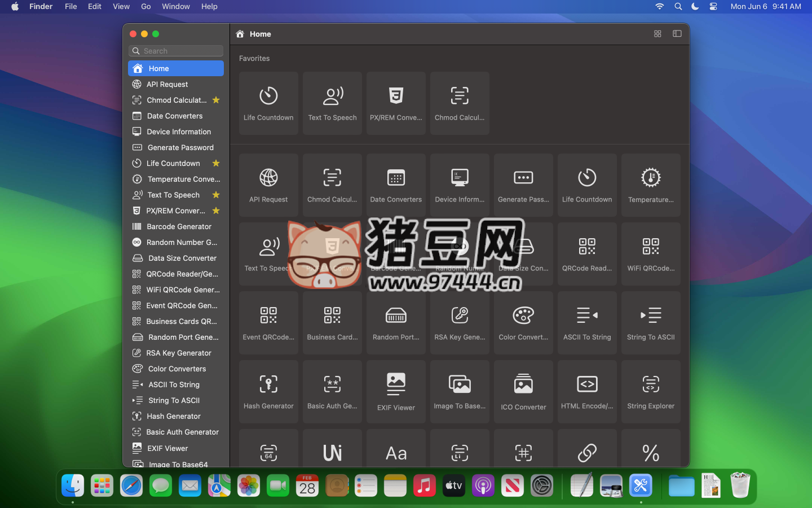Viewport: 812px width, 508px height.
Task: Select Device Information in sidebar
Action: tap(176, 132)
